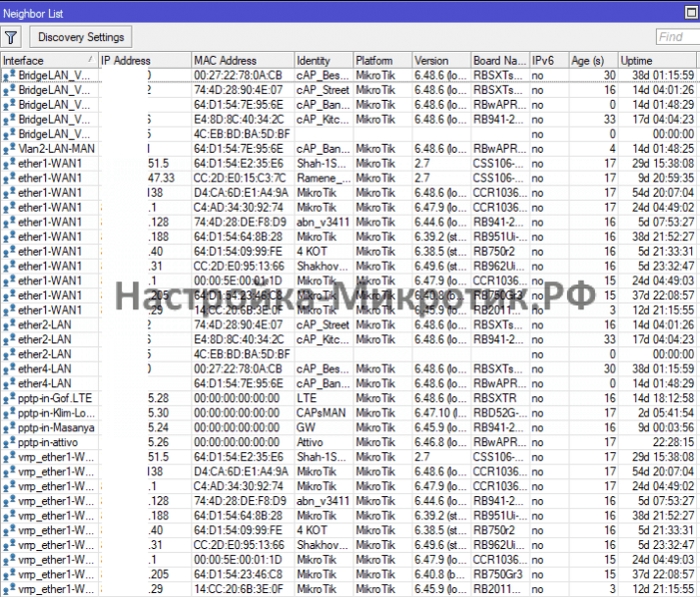Viewport: 700px width, 597px height.
Task: Click version cell '6.47.10'
Action: [440, 413]
